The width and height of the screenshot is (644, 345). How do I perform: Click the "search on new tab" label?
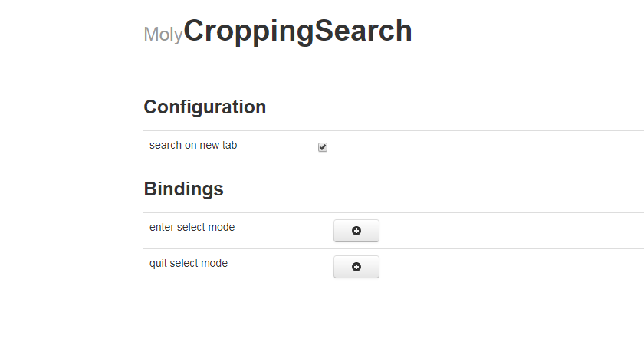pyautogui.click(x=193, y=145)
